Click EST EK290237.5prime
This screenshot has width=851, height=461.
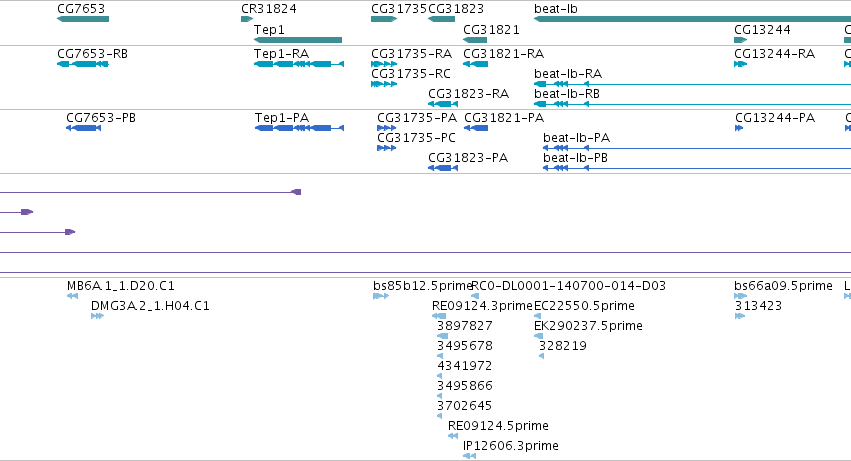pyautogui.click(x=588, y=326)
